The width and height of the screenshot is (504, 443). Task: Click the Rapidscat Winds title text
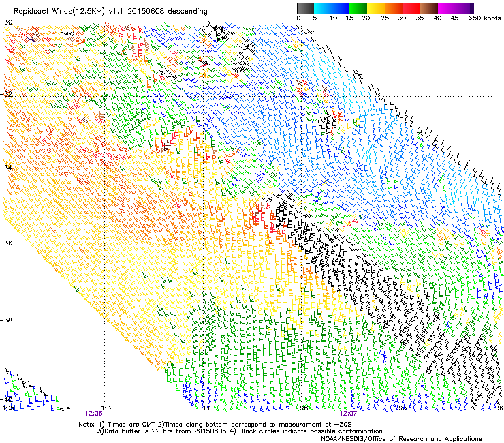point(110,12)
